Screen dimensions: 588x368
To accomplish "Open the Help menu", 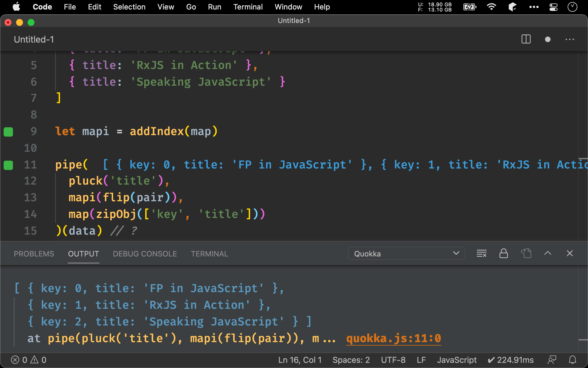I will (322, 7).
